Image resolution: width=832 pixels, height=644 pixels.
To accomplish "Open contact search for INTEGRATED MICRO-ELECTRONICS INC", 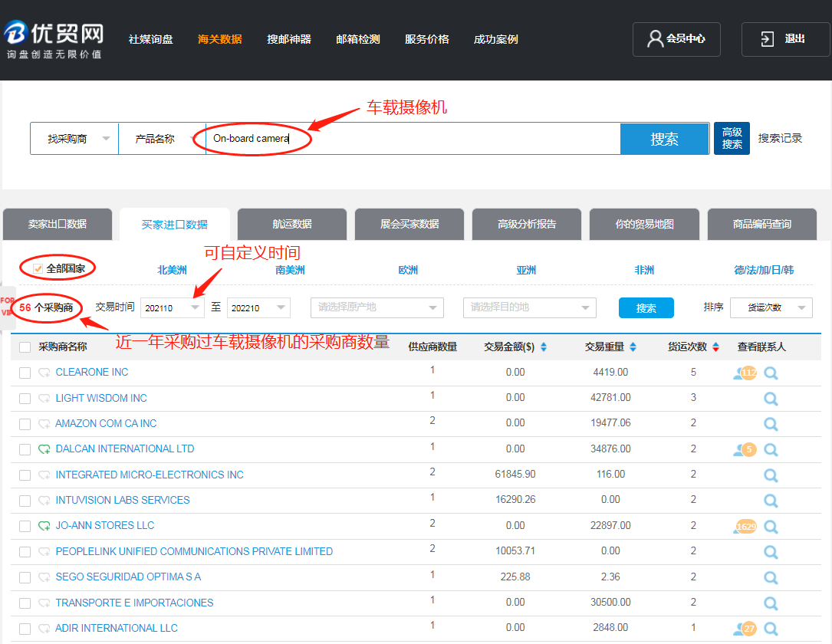I will [x=771, y=475].
